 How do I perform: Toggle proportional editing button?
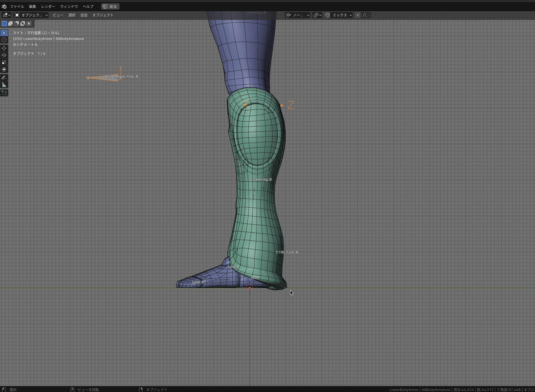(358, 15)
